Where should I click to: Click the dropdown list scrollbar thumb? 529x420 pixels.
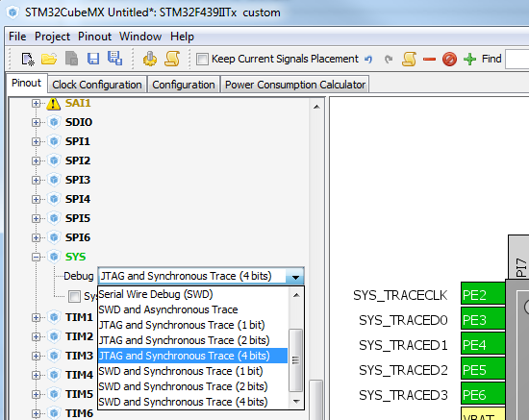click(296, 360)
